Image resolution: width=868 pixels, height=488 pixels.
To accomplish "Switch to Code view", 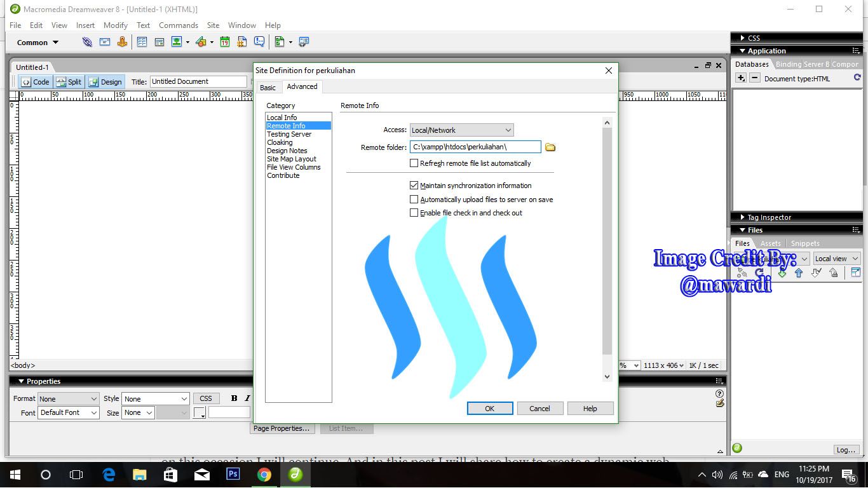I will coord(35,81).
